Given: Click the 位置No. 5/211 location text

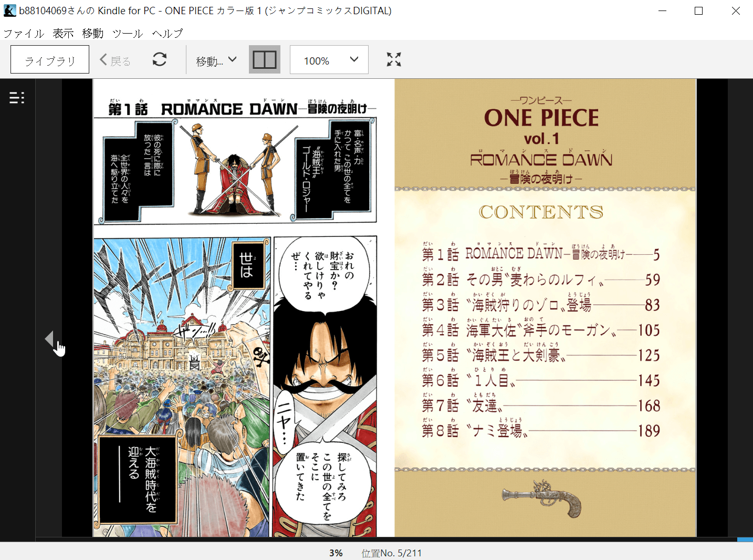Looking at the screenshot, I should pyautogui.click(x=392, y=553).
